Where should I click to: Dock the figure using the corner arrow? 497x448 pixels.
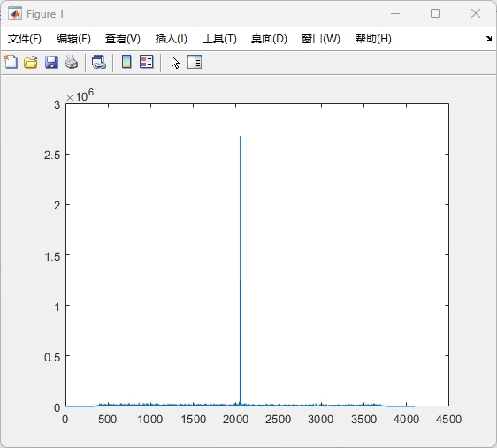pyautogui.click(x=488, y=39)
